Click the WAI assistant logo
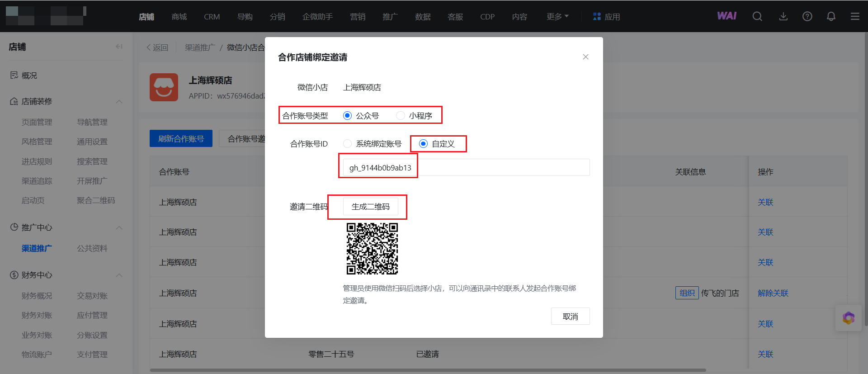This screenshot has width=868, height=374. (x=726, y=16)
